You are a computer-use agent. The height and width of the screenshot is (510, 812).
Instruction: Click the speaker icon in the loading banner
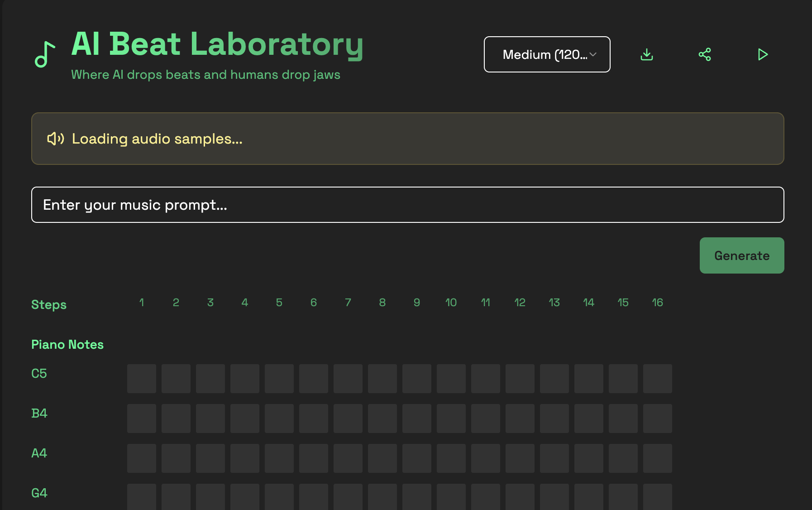pos(55,139)
